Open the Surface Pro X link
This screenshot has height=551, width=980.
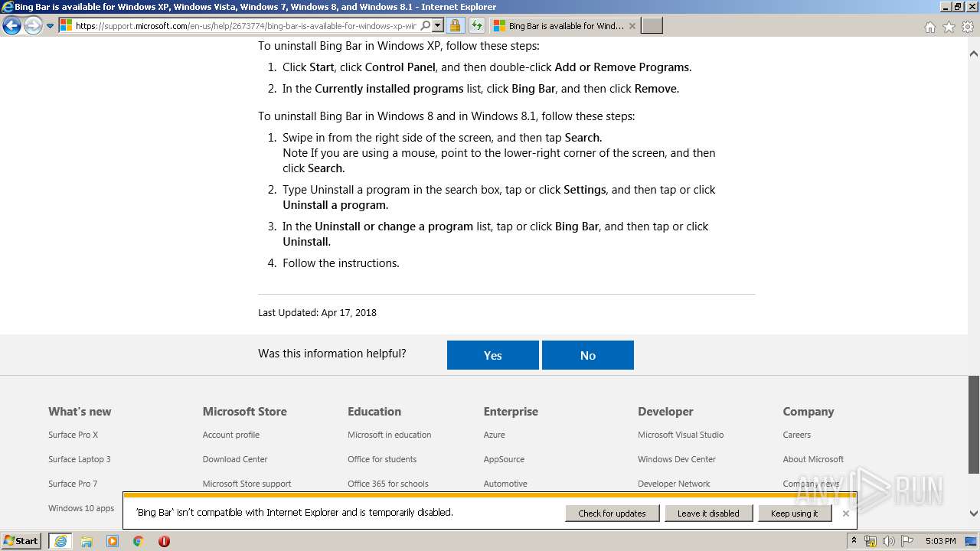click(x=73, y=435)
